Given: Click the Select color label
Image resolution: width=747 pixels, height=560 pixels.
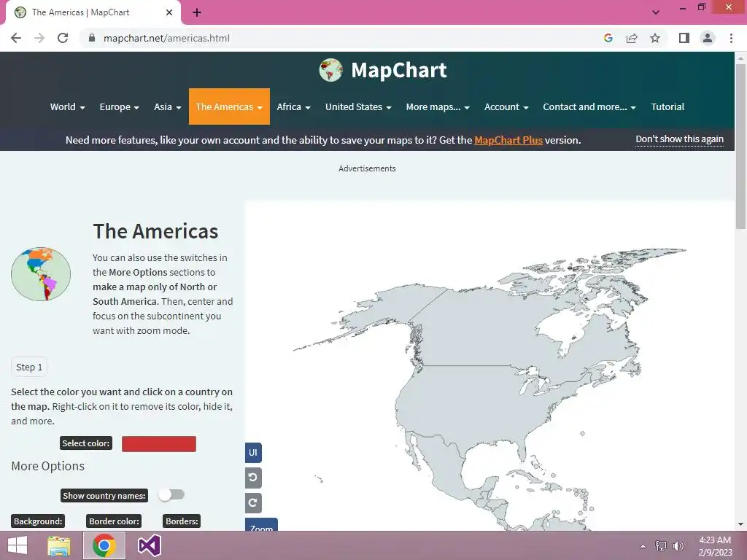Looking at the screenshot, I should coord(86,443).
